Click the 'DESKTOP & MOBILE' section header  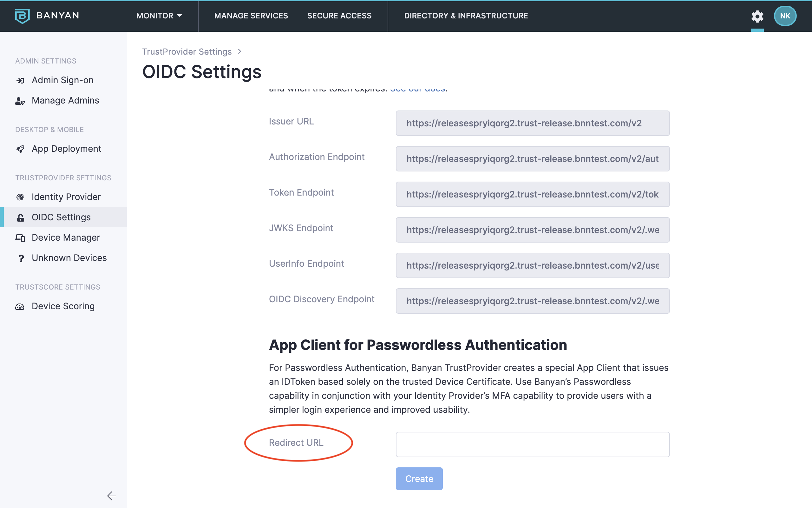(49, 129)
